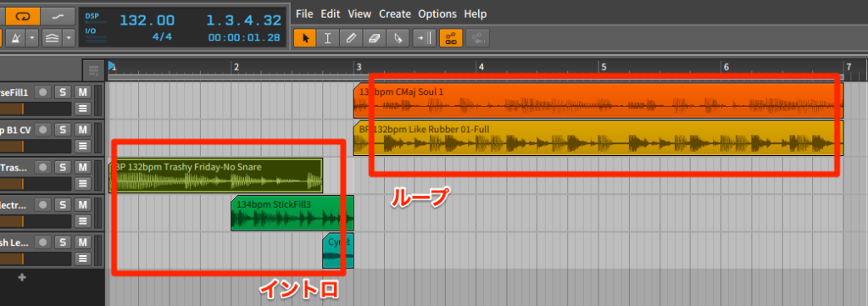This screenshot has height=306, width=868.
Task: Select the time selection tool
Action: [328, 38]
